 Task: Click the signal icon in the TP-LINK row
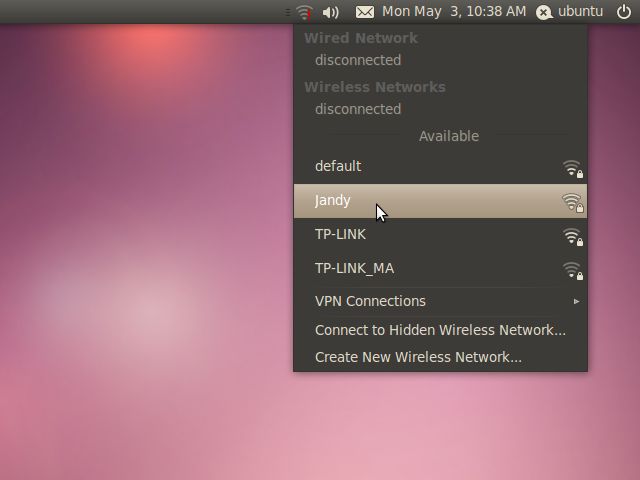click(x=573, y=236)
